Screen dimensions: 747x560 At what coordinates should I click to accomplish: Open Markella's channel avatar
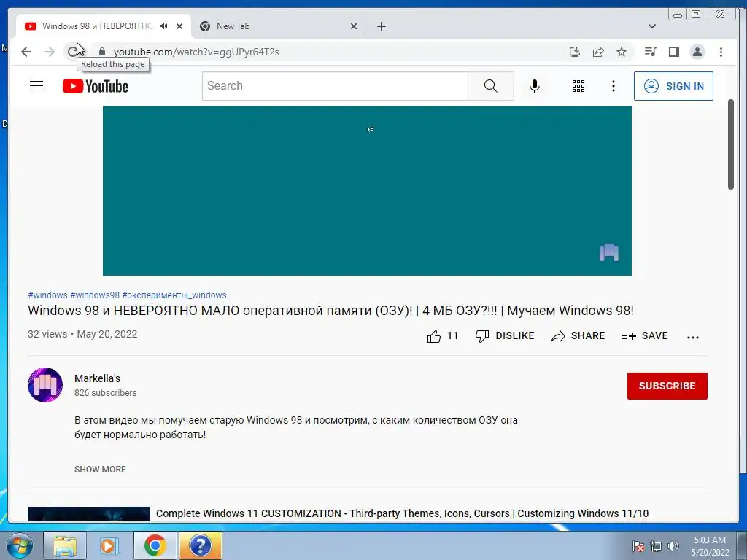pos(45,385)
